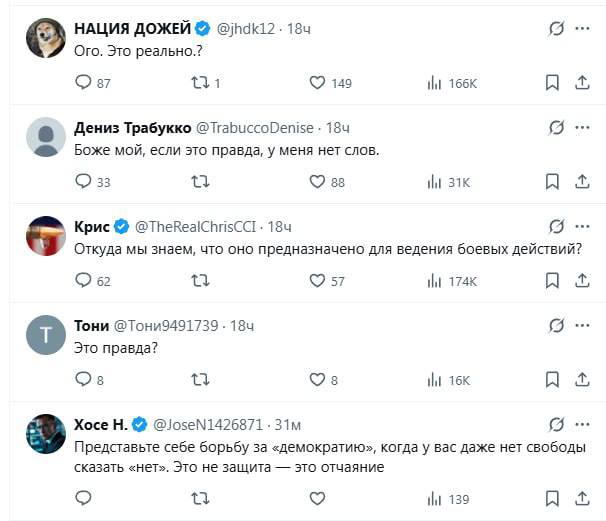Like the reply from Хосе Н.
Screen dimensions: 606x521
(x=317, y=499)
